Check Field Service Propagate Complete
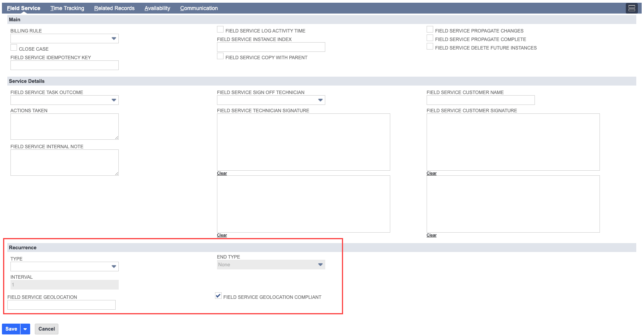The height and width of the screenshot is (336, 644). point(430,38)
